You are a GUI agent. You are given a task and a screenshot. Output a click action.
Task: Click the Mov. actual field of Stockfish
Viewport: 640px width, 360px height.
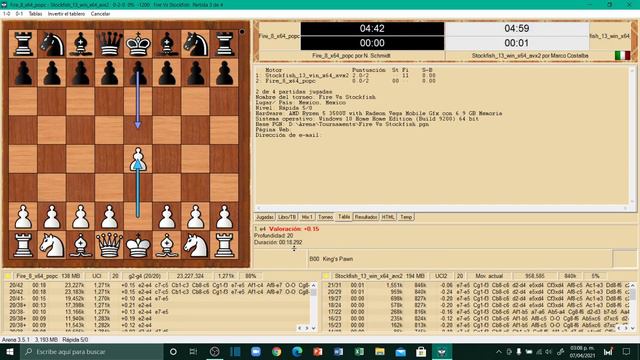489,276
